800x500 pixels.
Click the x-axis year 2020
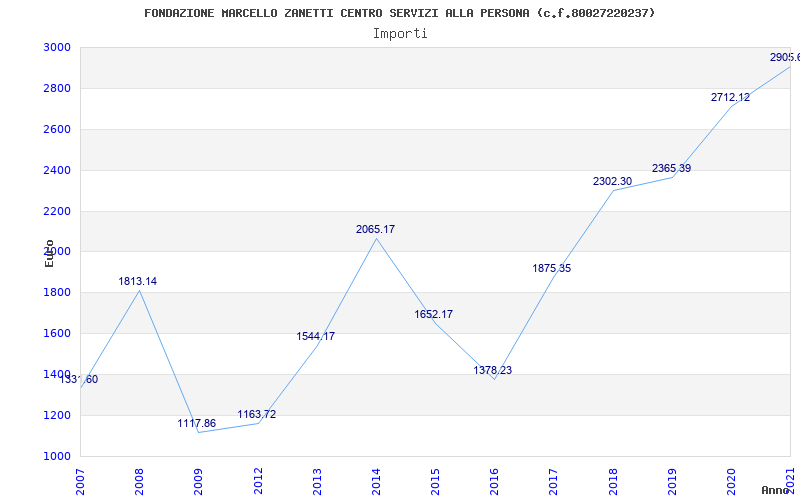pos(731,480)
